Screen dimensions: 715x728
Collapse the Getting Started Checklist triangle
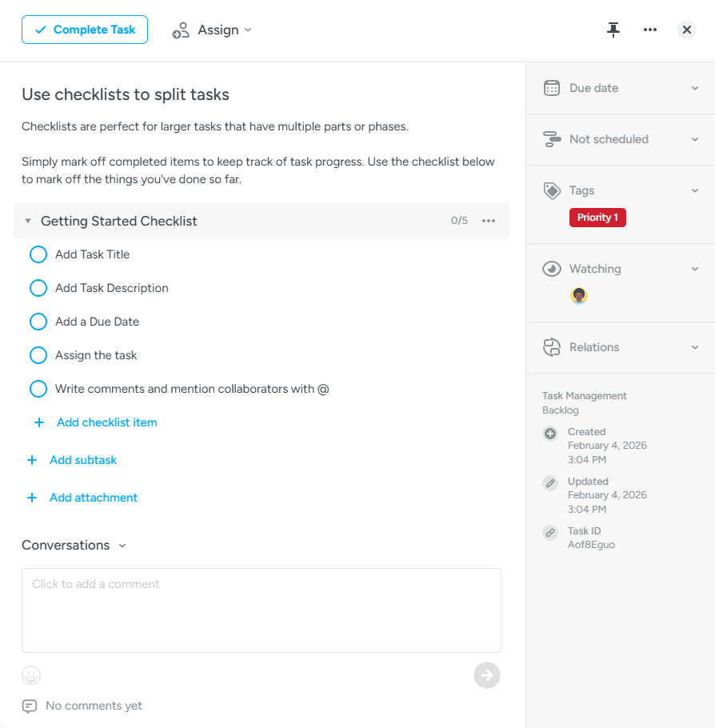(28, 221)
